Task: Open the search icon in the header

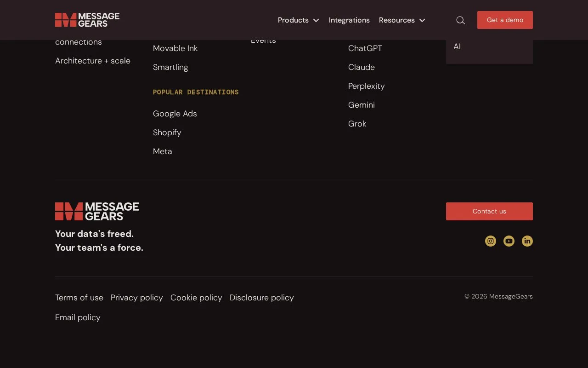Action: point(460,20)
